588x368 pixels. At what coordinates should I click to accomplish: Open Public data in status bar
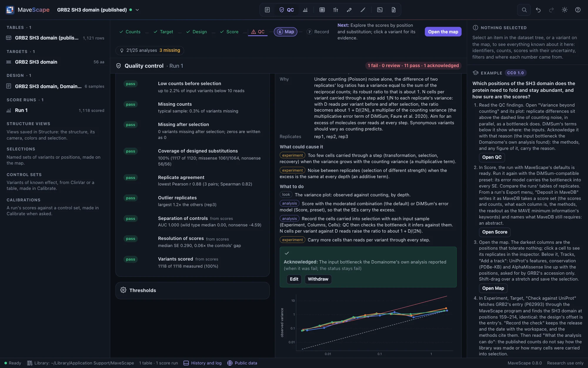coord(242,363)
